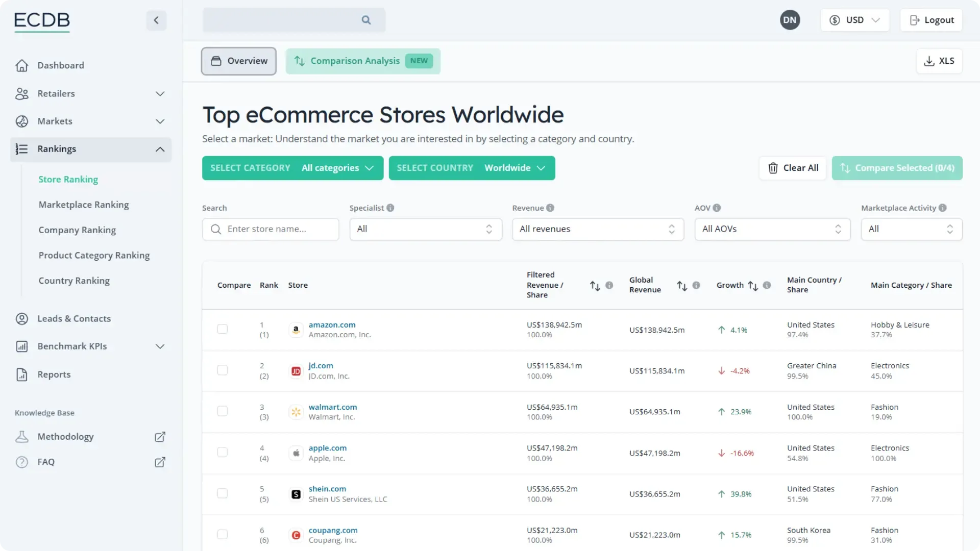Tick compare checkbox for shein.com
Image resolution: width=980 pixels, height=551 pixels.
click(x=223, y=493)
